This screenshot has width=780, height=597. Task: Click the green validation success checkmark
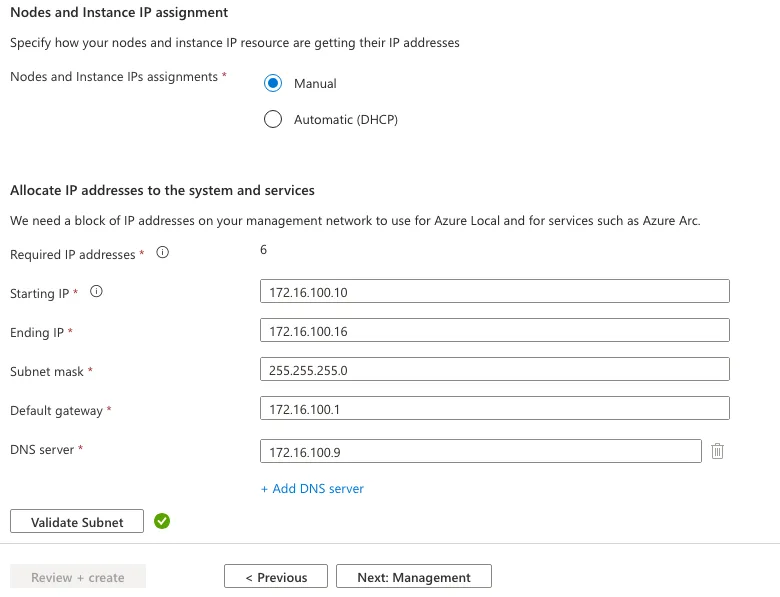(162, 521)
